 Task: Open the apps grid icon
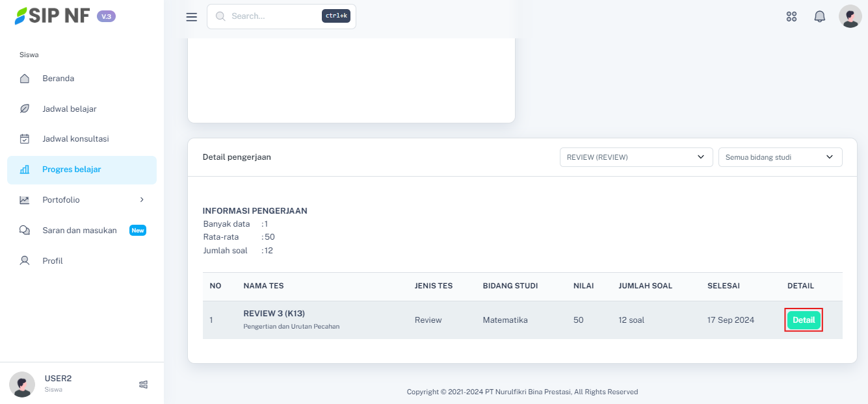click(x=791, y=17)
